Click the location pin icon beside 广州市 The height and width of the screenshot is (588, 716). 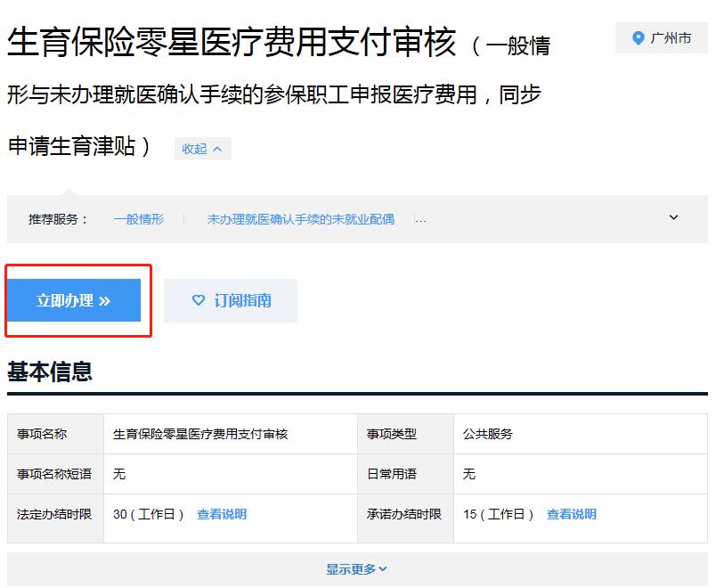pyautogui.click(x=638, y=38)
